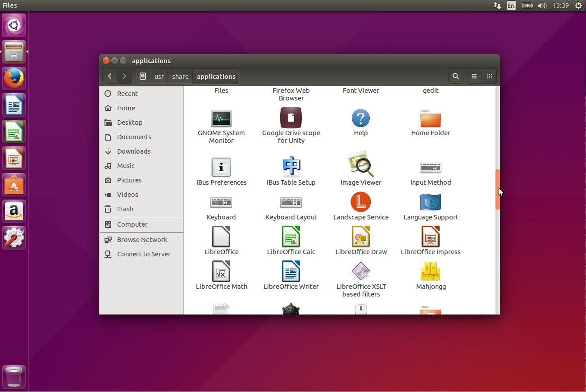
Task: Click the Landscape Service icon
Action: click(x=360, y=202)
